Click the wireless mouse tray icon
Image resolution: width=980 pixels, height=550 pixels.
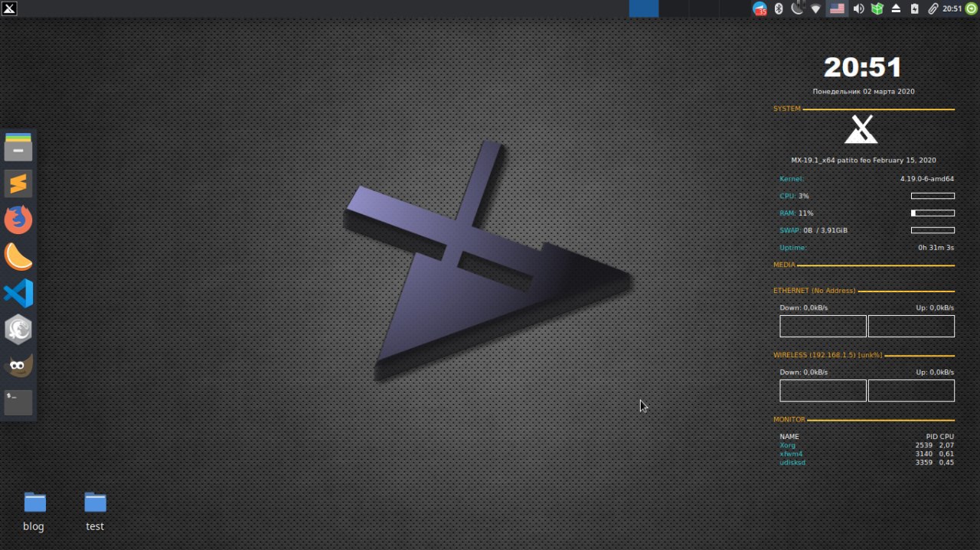pos(798,8)
